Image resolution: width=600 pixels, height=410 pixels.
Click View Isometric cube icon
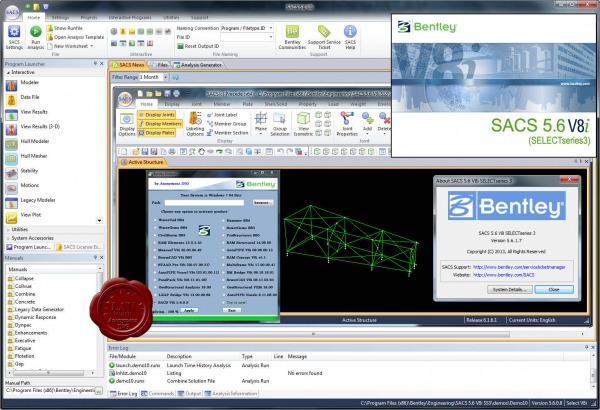(303, 124)
